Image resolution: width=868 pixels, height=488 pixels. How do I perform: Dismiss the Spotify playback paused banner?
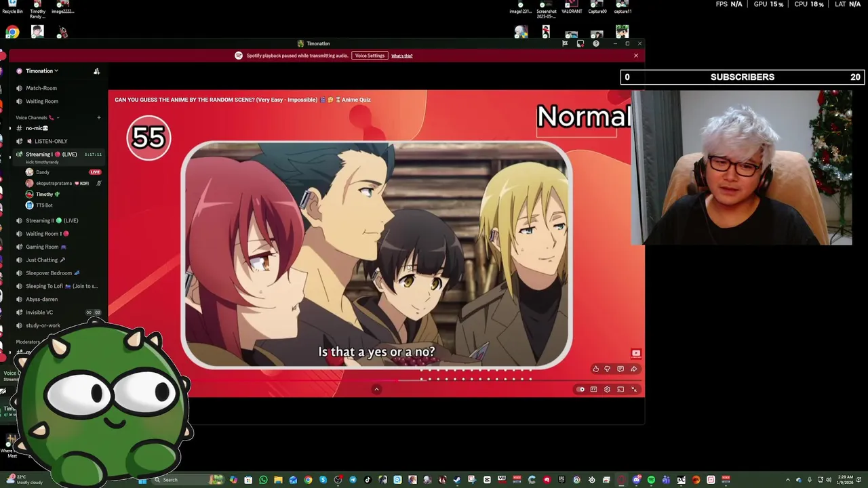click(x=635, y=56)
